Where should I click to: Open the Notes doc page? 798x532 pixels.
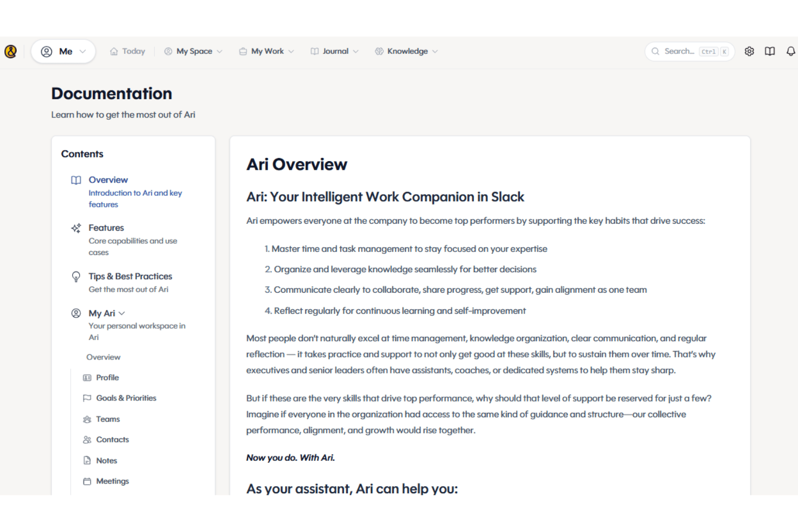click(106, 460)
